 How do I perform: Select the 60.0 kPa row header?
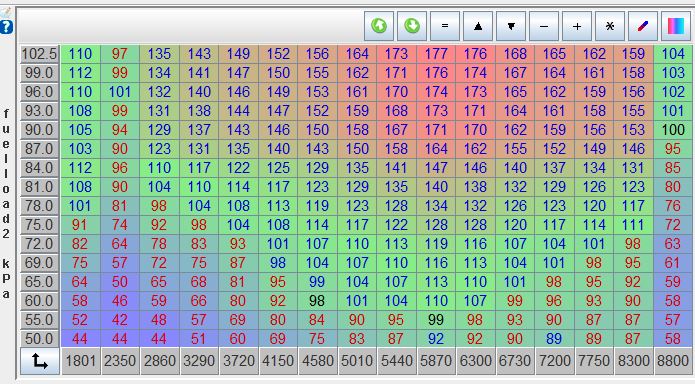click(39, 301)
